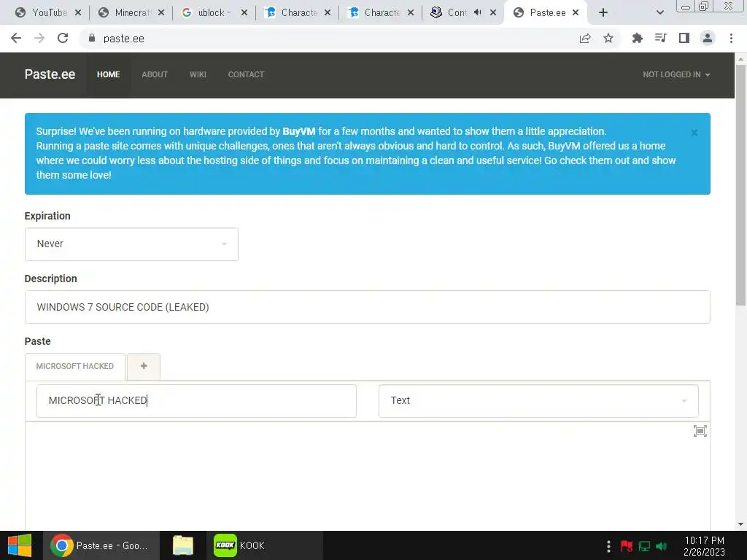The width and height of the screenshot is (747, 560).
Task: Show hidden tray icons dots
Action: [x=608, y=545]
